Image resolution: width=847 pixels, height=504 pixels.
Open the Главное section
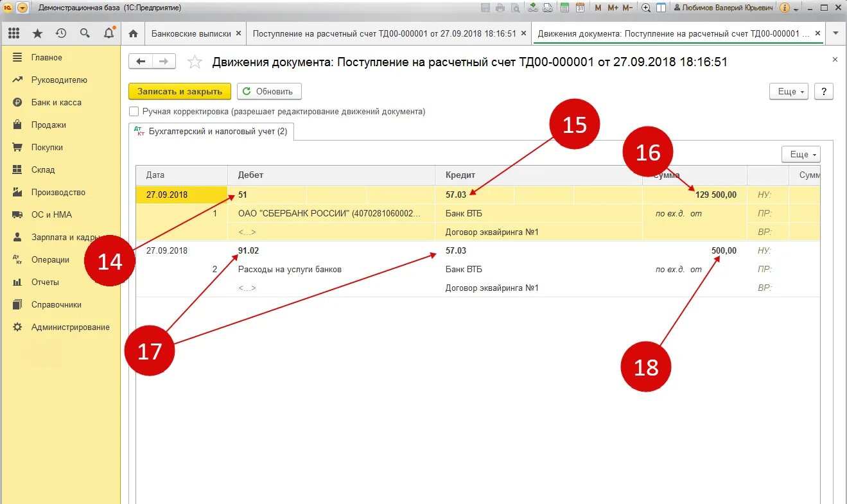[x=46, y=57]
